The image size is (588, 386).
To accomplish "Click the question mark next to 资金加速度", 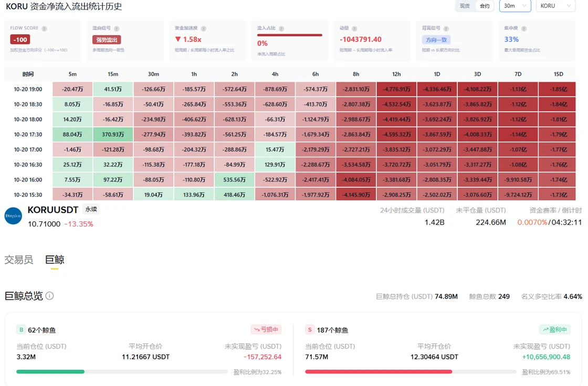I will click(x=203, y=28).
